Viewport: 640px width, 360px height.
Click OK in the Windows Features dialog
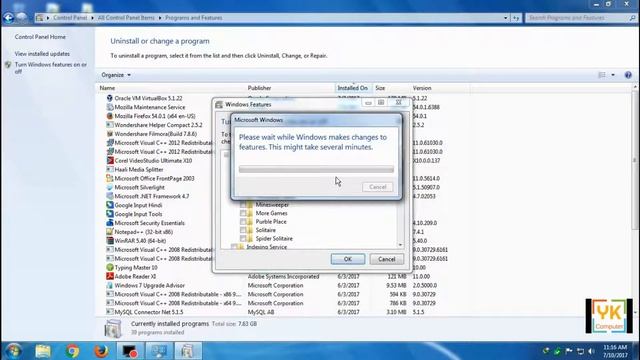348,259
